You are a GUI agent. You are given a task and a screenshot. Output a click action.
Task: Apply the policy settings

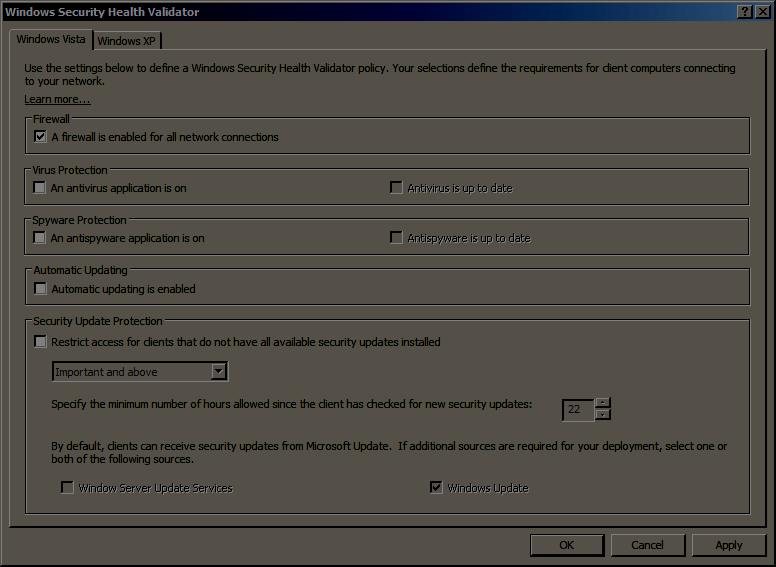pyautogui.click(x=728, y=545)
